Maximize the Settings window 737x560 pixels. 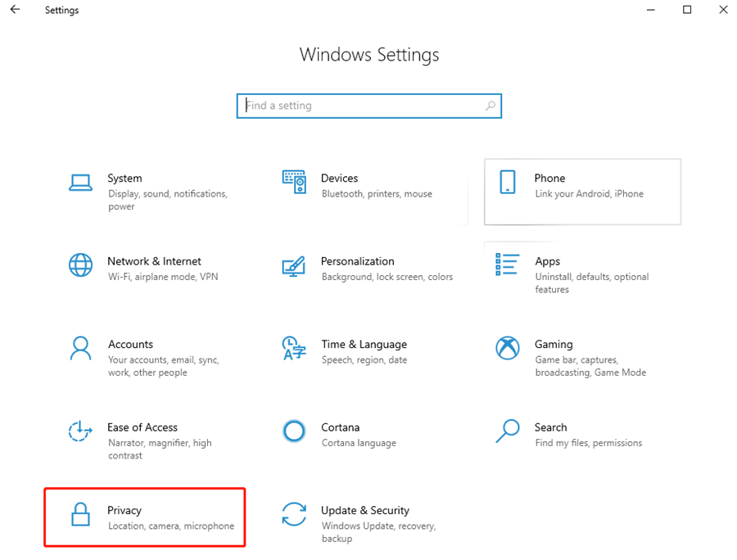tap(687, 9)
